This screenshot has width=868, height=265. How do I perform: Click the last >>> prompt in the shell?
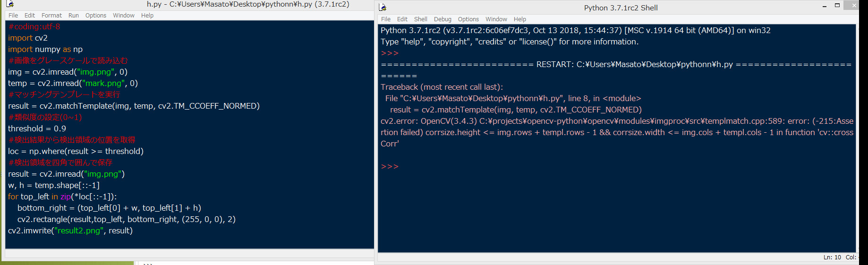(x=390, y=167)
